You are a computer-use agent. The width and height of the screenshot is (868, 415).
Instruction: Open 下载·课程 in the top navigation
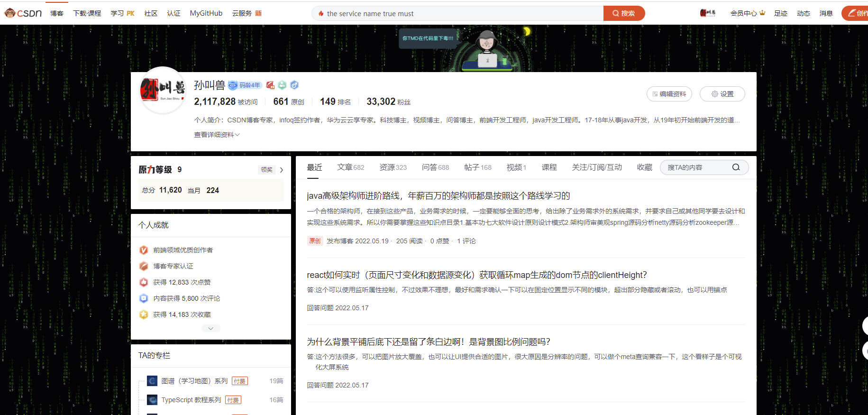pyautogui.click(x=87, y=13)
